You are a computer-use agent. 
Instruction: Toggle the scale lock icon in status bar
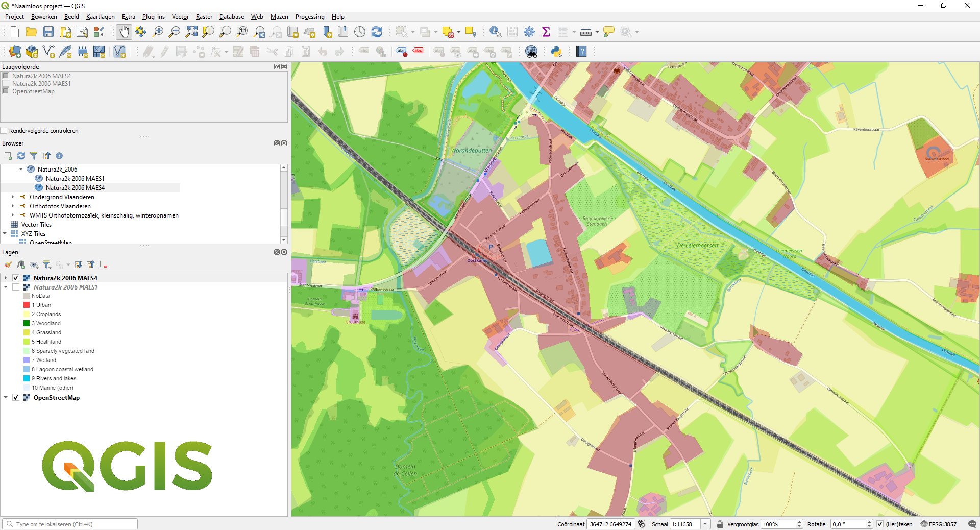tap(720, 524)
